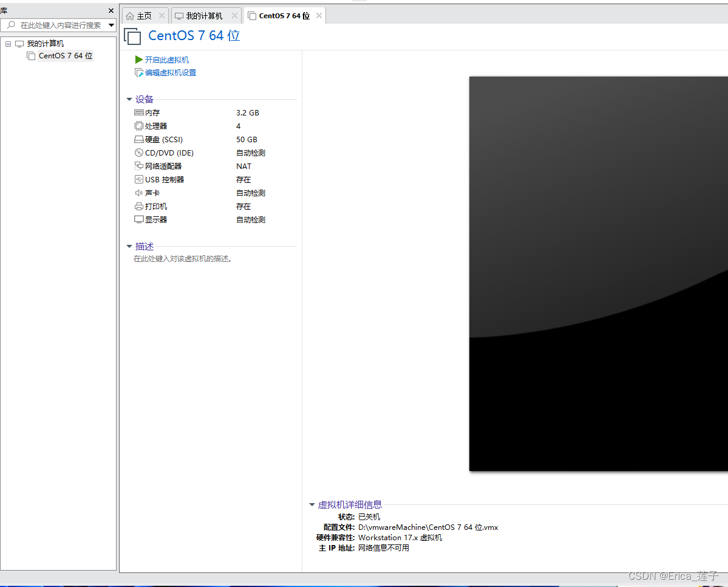Select CentOS 7 64 位 in library tree

66,56
